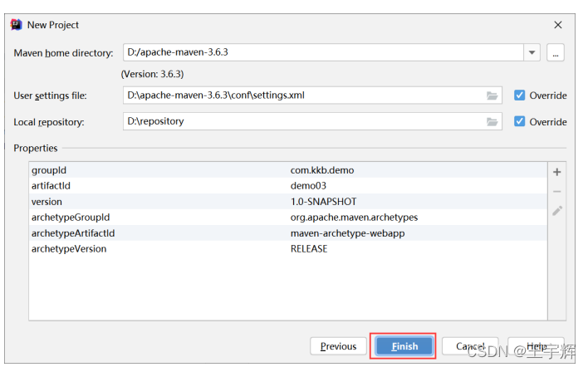Click the org.apache.maven.archetypes value
Viewport: 588px width, 367px height.
(x=354, y=218)
